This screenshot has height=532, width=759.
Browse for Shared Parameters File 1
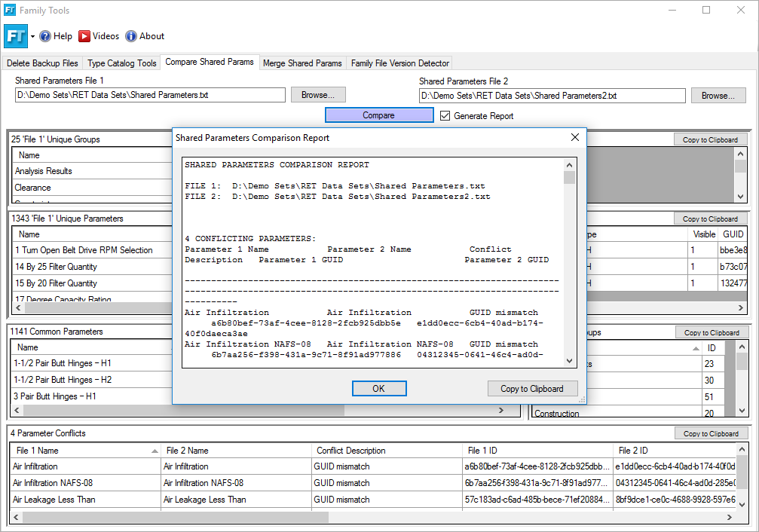coord(318,95)
